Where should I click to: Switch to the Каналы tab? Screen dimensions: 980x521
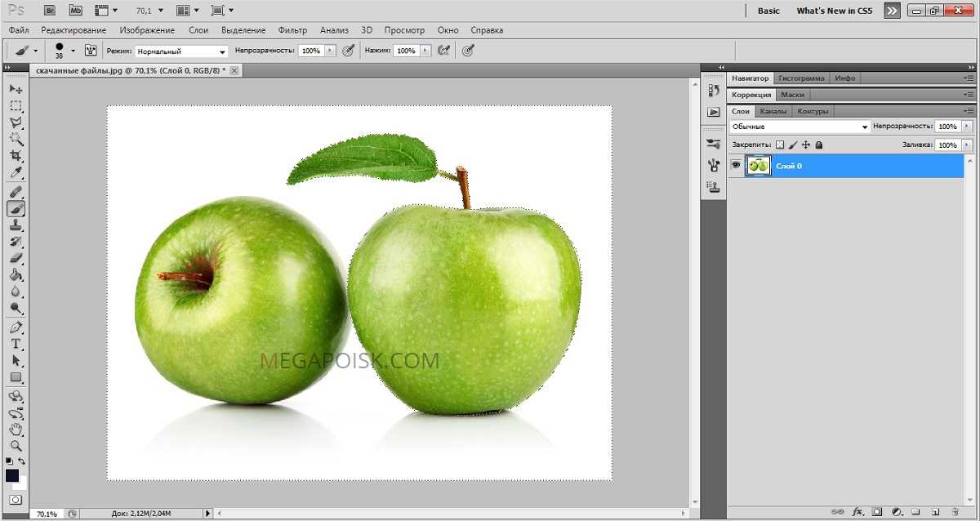point(773,111)
